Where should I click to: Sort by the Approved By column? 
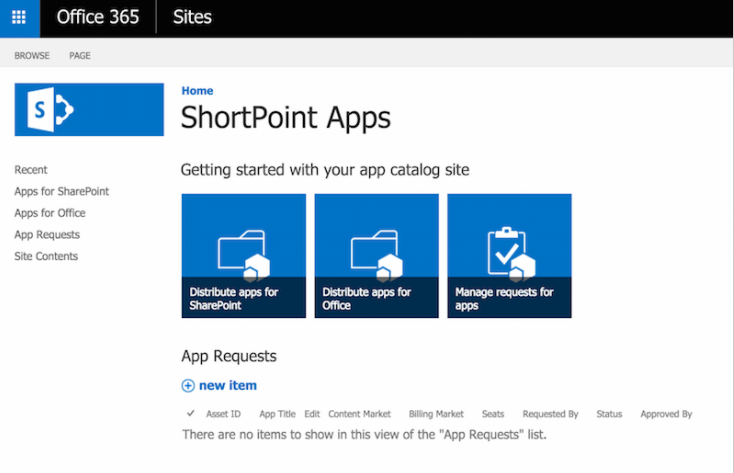point(666,414)
